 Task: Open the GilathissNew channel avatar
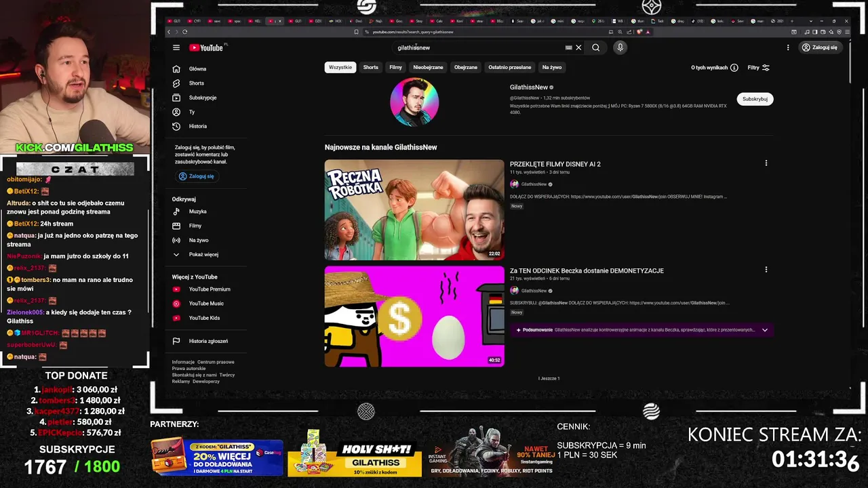click(414, 102)
